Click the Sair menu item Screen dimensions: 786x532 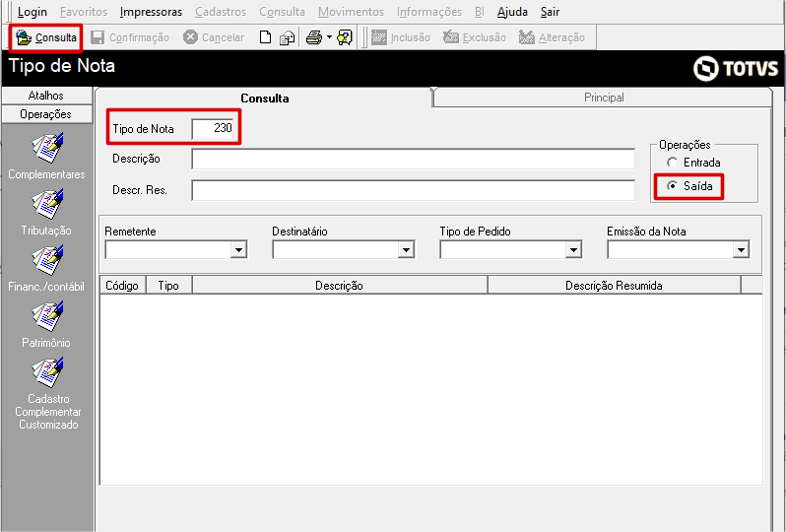[x=550, y=12]
